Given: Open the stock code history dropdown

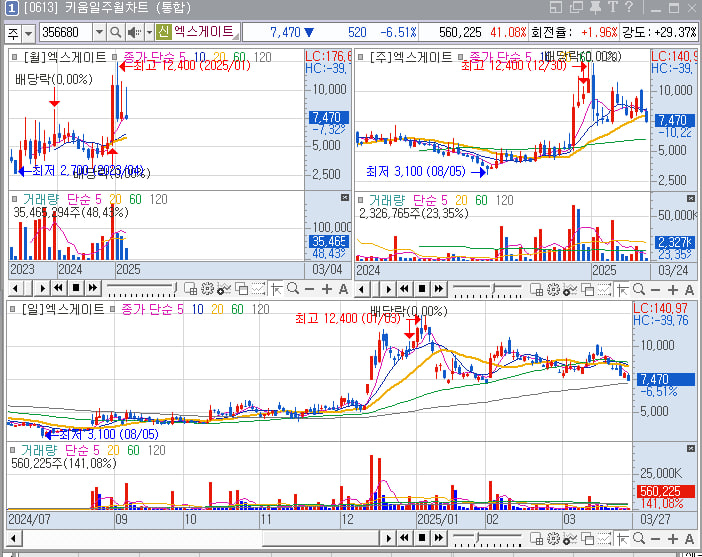Looking at the screenshot, I should click(99, 32).
